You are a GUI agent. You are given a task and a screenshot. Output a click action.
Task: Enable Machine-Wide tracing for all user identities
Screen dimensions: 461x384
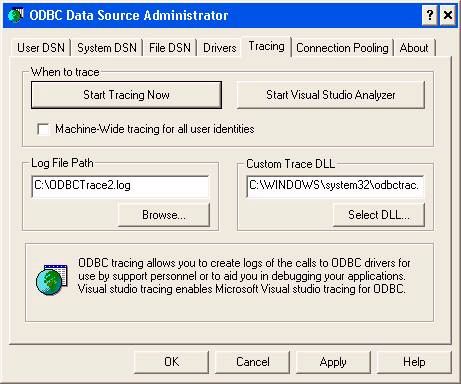43,129
